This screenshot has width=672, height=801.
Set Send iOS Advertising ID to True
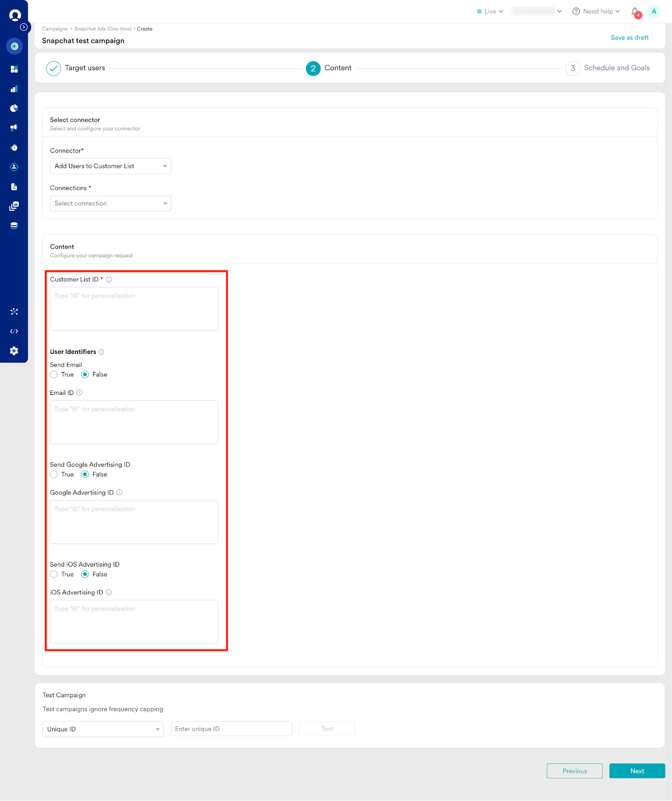click(54, 574)
